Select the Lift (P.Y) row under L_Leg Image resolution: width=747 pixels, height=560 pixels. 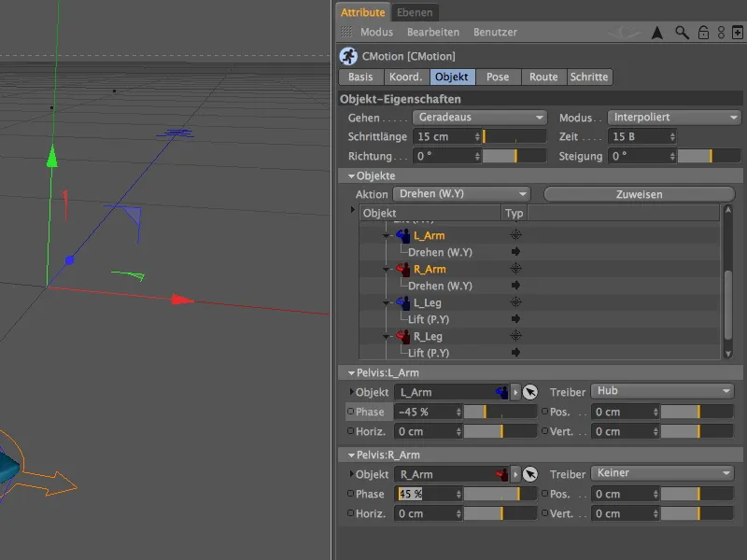540,319
